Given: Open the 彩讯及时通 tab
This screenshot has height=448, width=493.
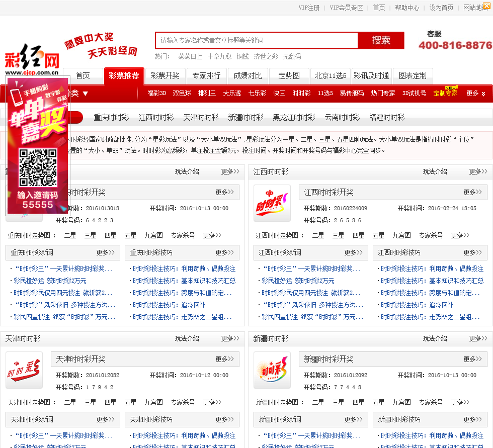Looking at the screenshot, I should point(372,76).
